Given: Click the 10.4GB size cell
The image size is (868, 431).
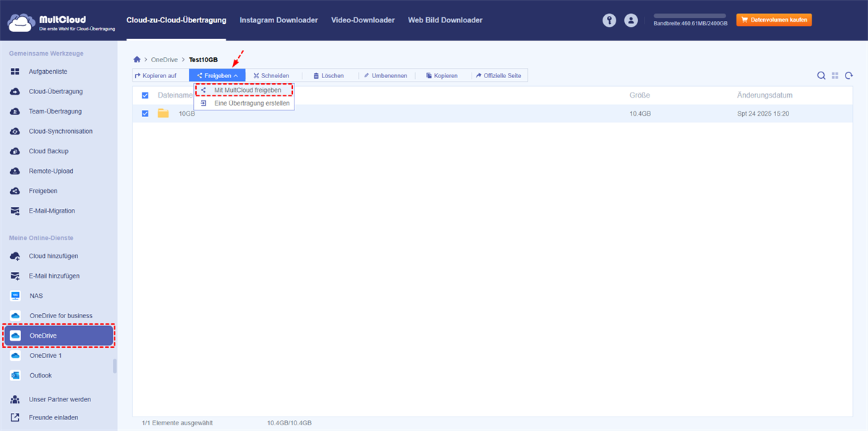Looking at the screenshot, I should point(639,114).
